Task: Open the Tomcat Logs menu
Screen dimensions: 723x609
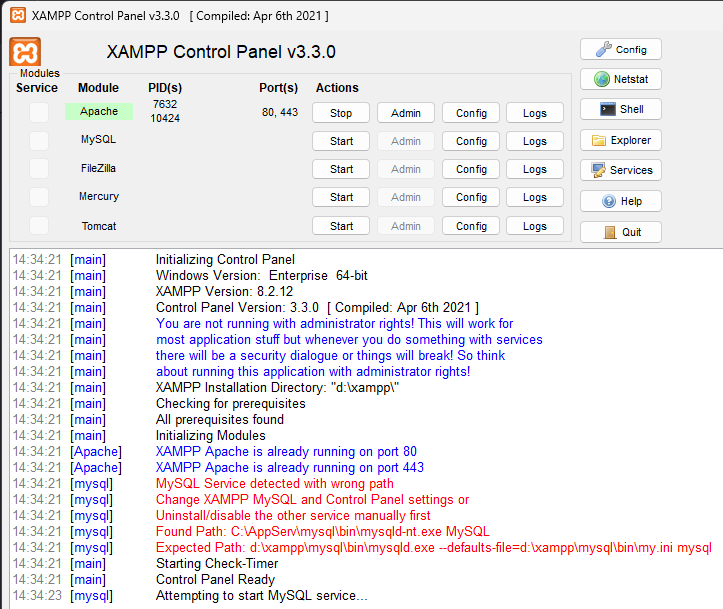Action: 535,226
